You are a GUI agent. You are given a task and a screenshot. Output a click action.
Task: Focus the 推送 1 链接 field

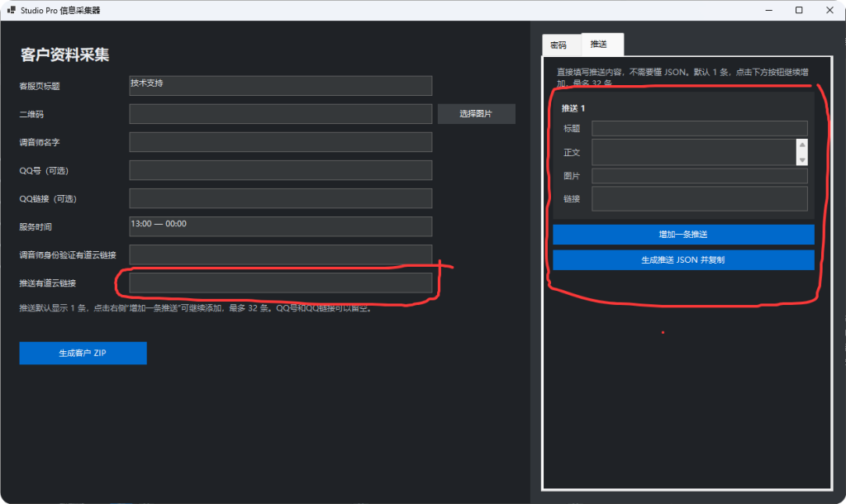(699, 198)
